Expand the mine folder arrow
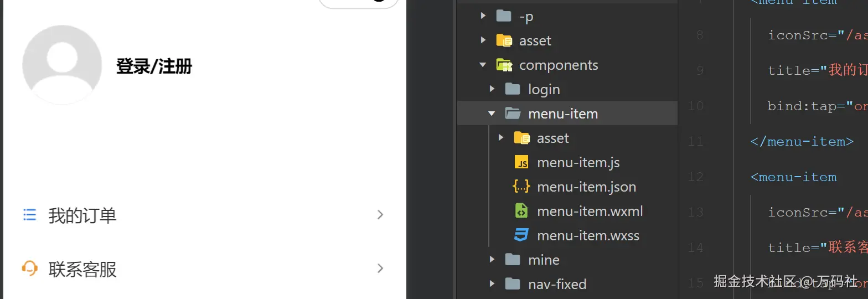 pyautogui.click(x=492, y=260)
